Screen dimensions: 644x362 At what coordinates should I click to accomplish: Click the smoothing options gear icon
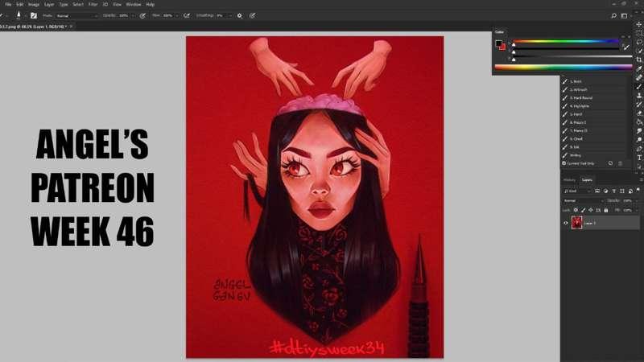pyautogui.click(x=239, y=15)
